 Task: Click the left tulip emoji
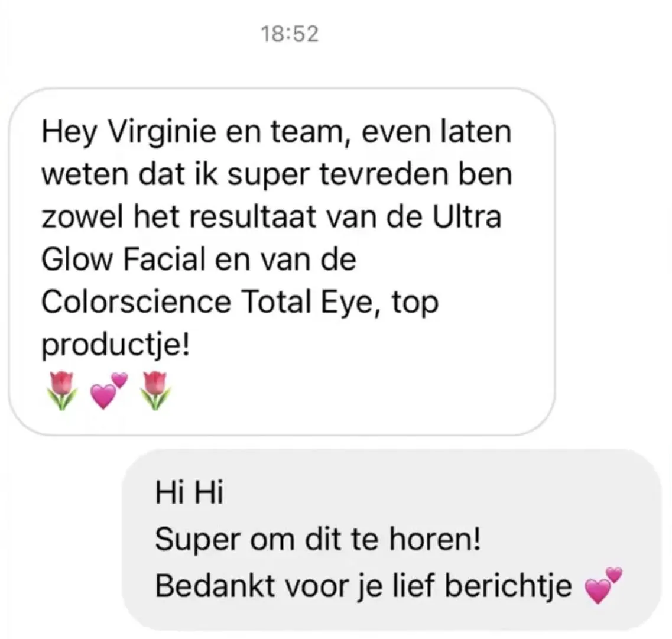[x=63, y=391]
